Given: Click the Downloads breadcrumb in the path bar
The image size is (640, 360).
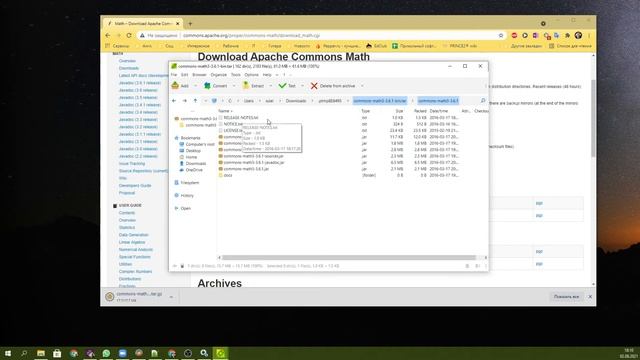Looking at the screenshot, I should 296,101.
